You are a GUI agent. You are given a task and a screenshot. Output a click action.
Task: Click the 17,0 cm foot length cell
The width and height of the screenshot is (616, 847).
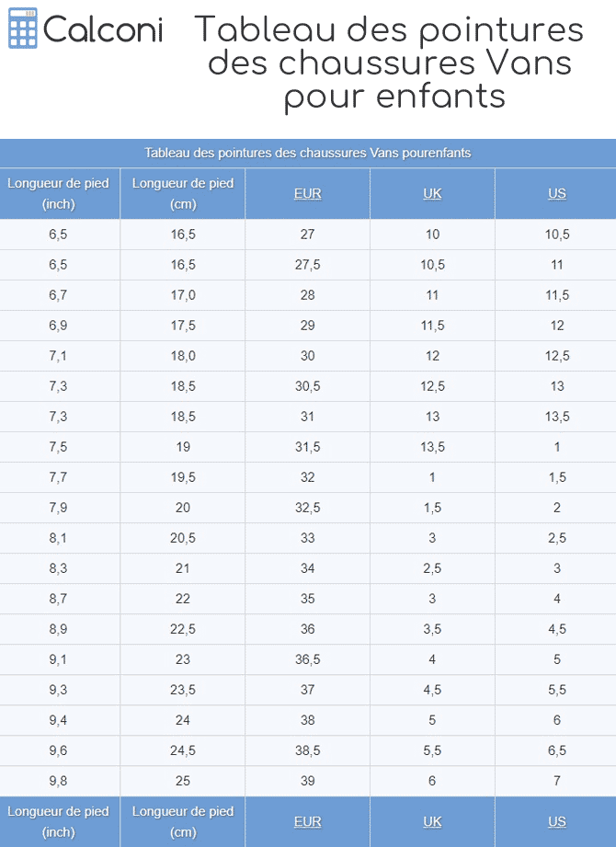coord(183,295)
